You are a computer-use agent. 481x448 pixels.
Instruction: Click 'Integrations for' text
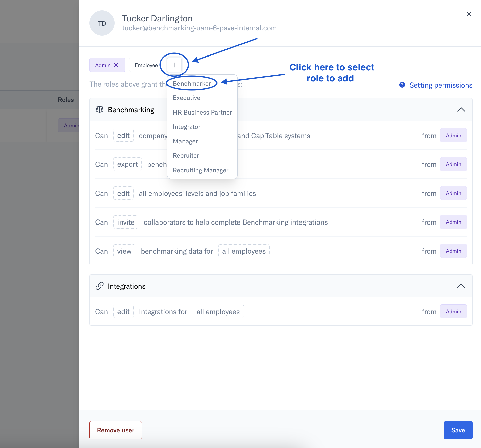[x=163, y=312]
